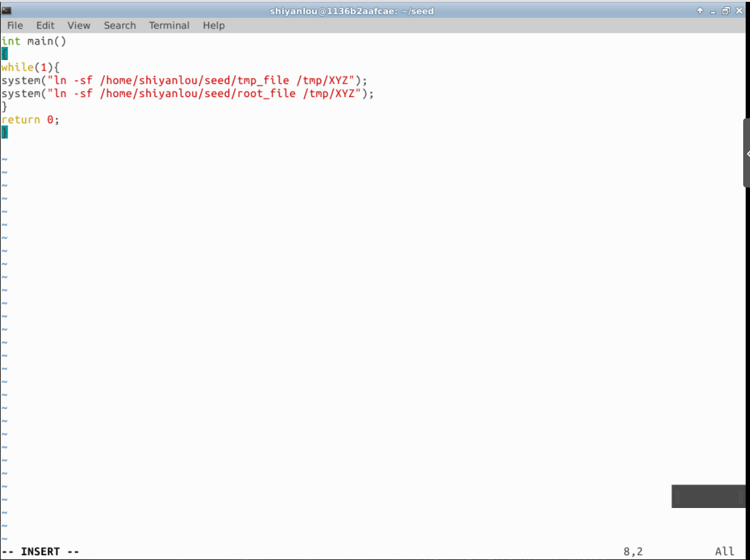Open the Terminal menu
750x560 pixels.
(x=169, y=25)
